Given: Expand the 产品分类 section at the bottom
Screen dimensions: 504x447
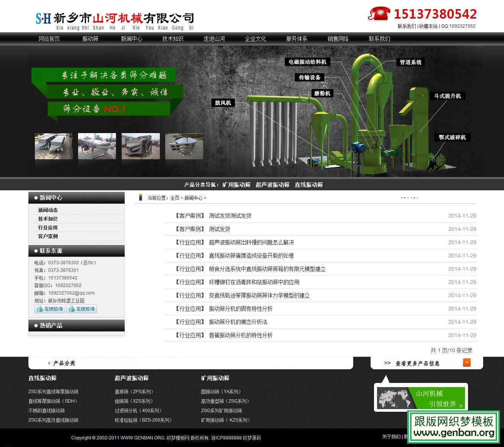Looking at the screenshot, I should point(64,363).
